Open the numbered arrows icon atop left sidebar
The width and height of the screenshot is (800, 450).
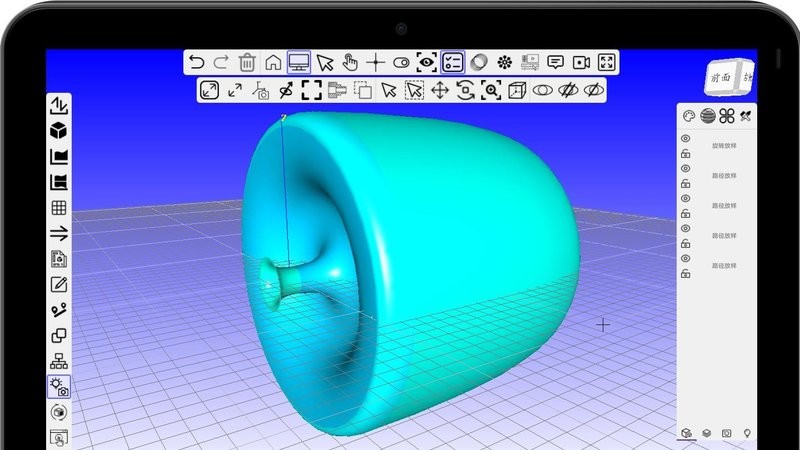point(59,105)
